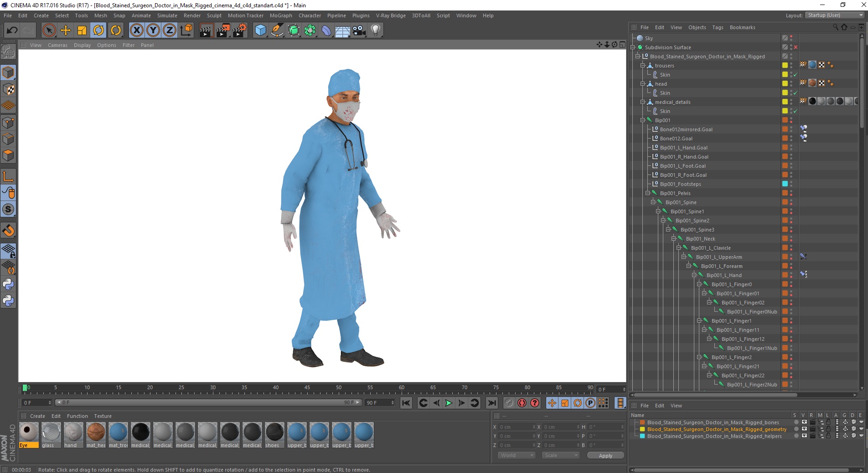
Task: Open Object Manager Tags menu
Action: click(x=718, y=27)
